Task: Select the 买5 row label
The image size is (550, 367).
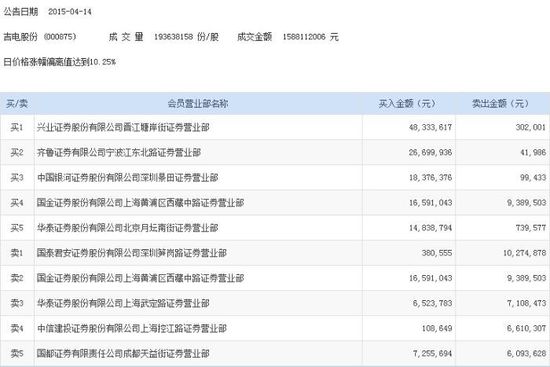Action: point(17,228)
